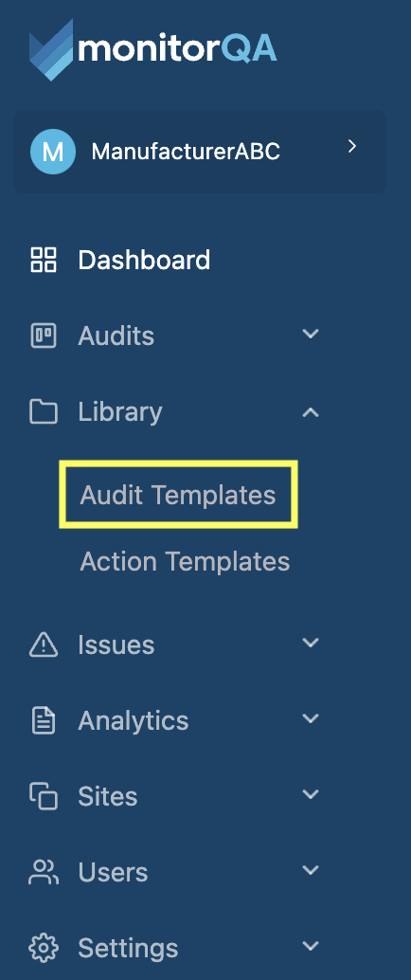Image resolution: width=411 pixels, height=980 pixels.
Task: Click the ManufacturerABC avatar circle
Action: coord(53,152)
